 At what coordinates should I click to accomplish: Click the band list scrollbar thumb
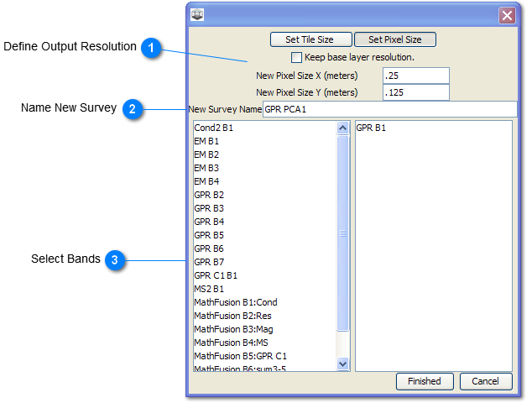point(342,235)
